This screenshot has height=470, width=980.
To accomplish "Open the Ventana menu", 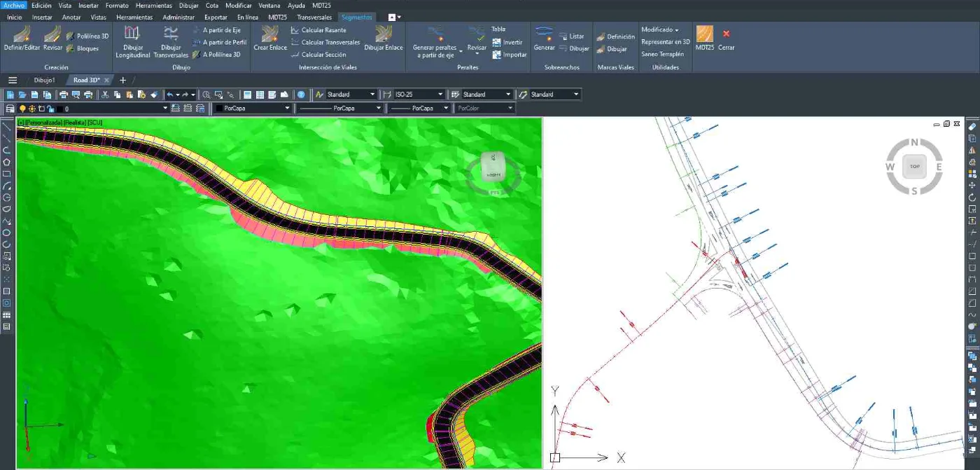I will pyautogui.click(x=269, y=5).
